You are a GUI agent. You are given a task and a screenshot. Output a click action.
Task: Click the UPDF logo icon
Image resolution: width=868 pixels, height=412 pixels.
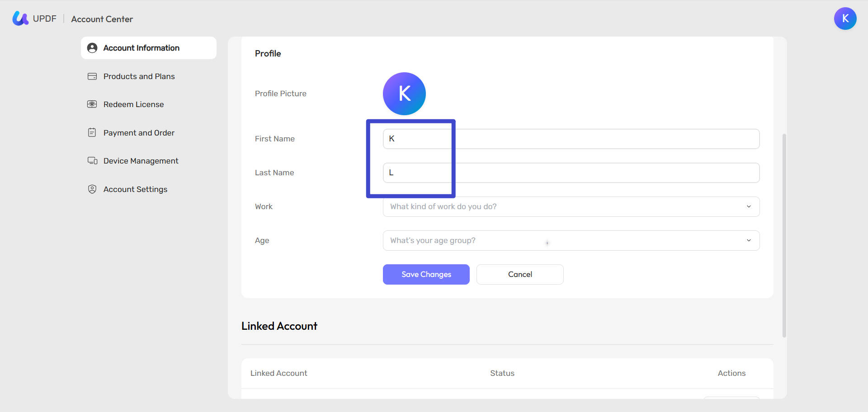coord(20,19)
